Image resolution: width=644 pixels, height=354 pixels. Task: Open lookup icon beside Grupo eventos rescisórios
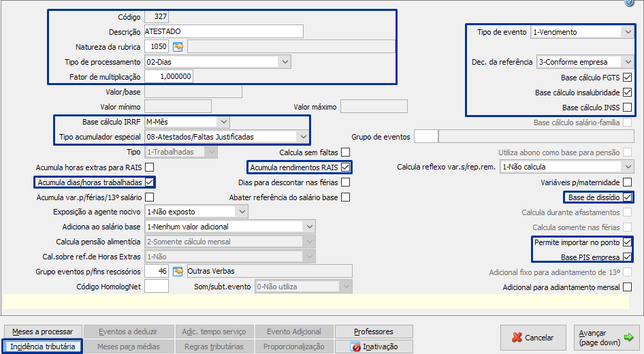tap(178, 272)
